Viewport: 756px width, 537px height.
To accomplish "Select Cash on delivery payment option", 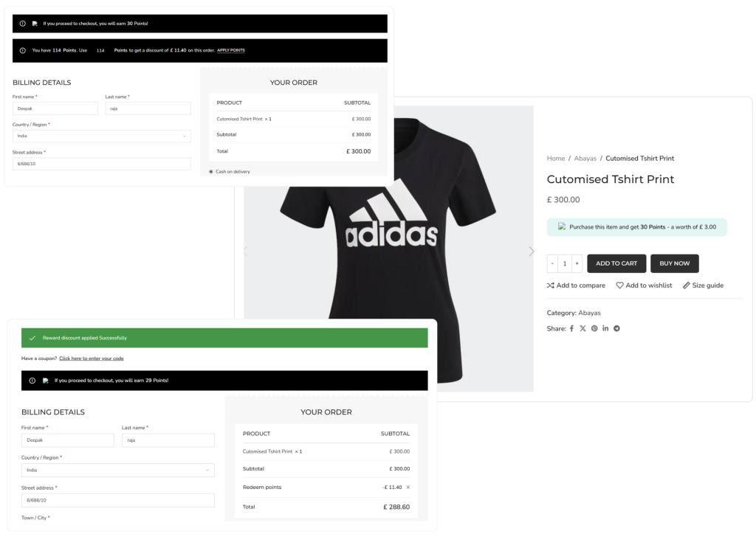I will (x=211, y=172).
